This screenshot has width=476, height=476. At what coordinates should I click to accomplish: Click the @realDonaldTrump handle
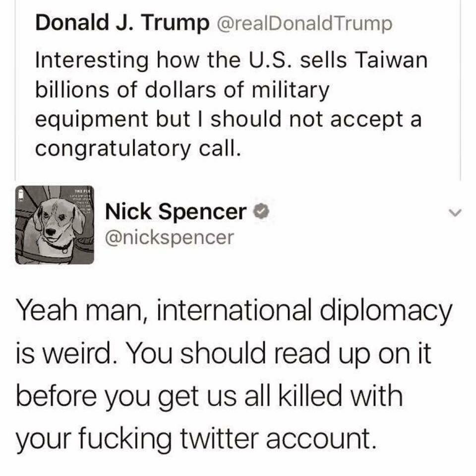(x=304, y=24)
